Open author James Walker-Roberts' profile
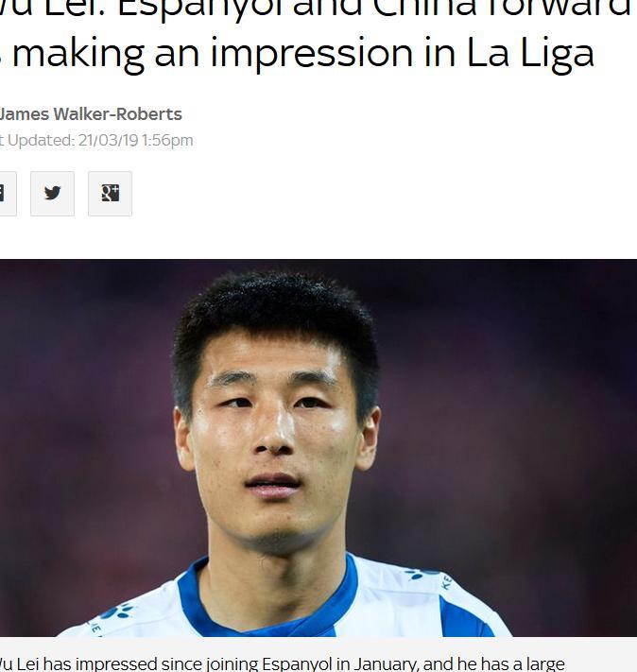This screenshot has height=672, width=637. pos(91,114)
